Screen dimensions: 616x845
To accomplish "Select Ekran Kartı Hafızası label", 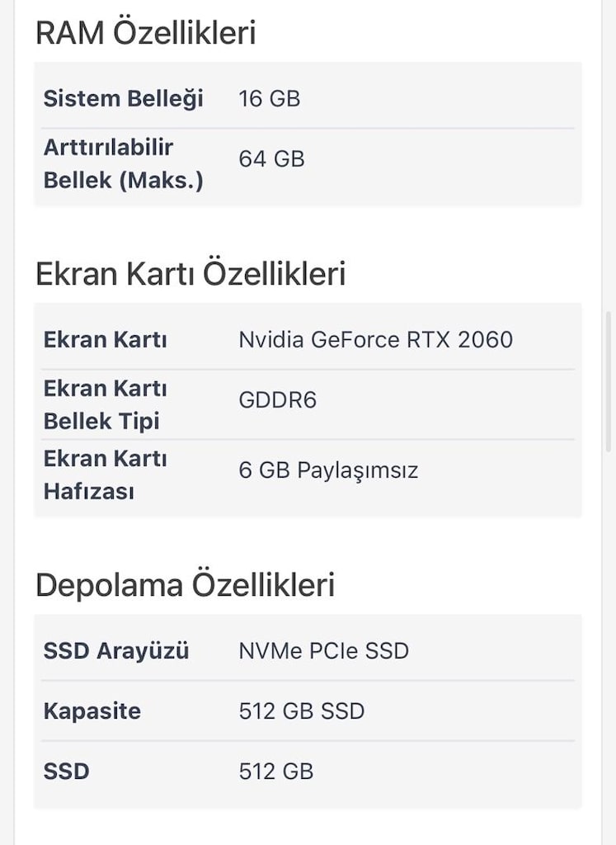I will (x=105, y=475).
